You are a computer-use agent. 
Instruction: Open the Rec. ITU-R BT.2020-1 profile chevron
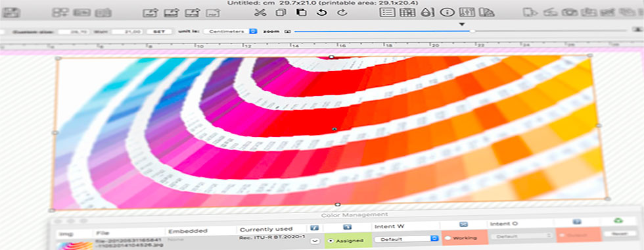click(314, 241)
